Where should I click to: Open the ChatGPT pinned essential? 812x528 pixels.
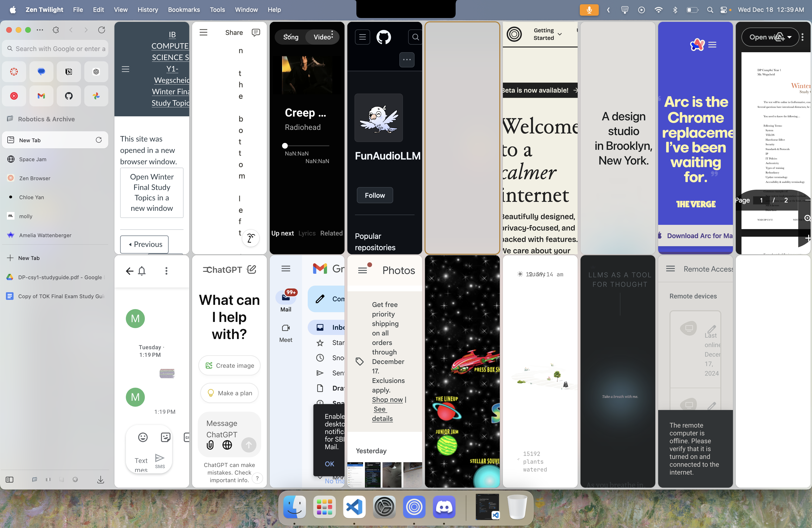point(96,72)
